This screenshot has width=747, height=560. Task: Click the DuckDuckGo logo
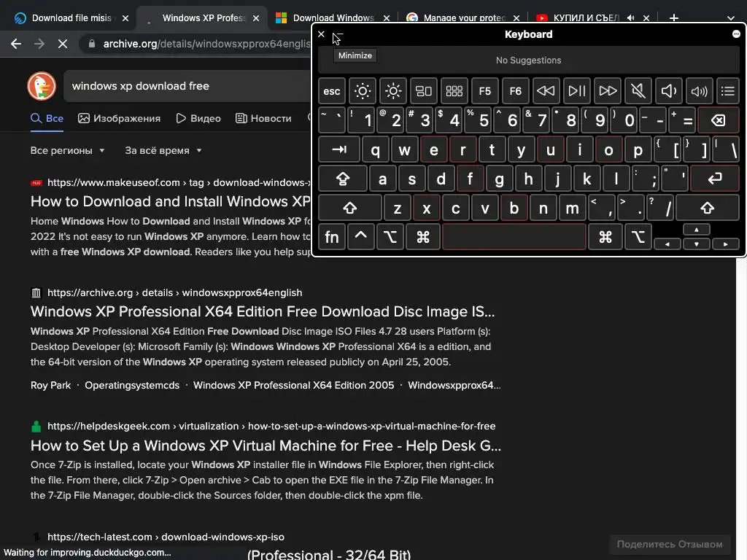(x=42, y=86)
